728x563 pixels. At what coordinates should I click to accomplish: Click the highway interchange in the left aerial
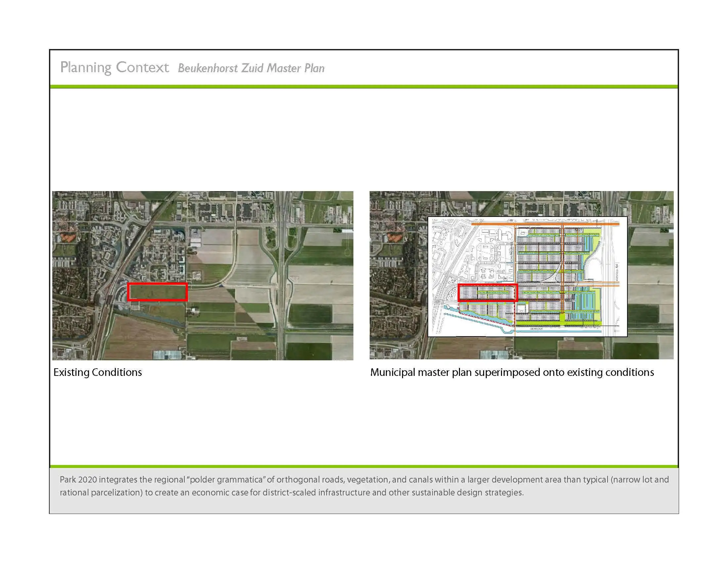click(282, 238)
